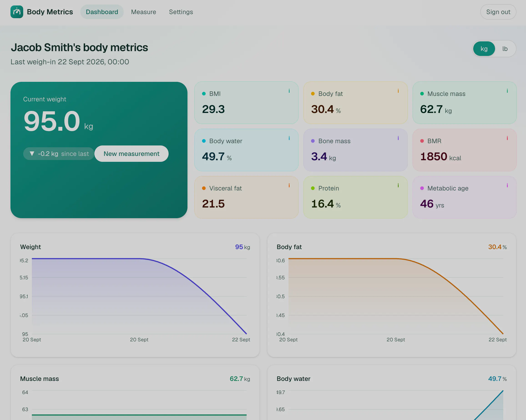Image resolution: width=526 pixels, height=420 pixels.
Task: Click the down-triangle weight change icon
Action: click(32, 154)
